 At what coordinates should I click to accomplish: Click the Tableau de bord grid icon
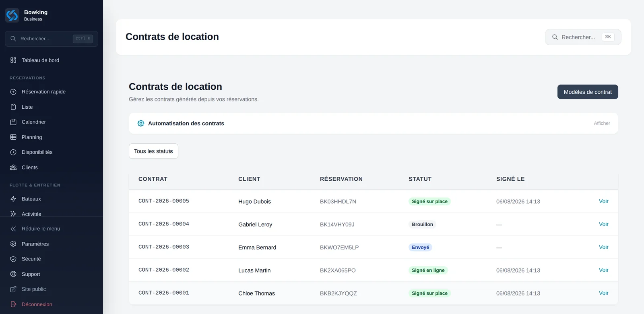click(x=13, y=60)
